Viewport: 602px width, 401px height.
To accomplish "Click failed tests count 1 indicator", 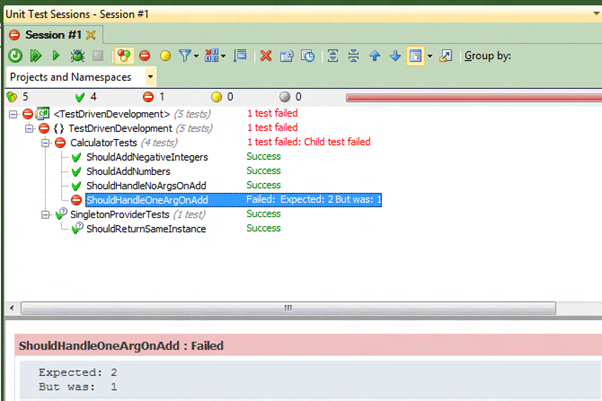I will 154,97.
